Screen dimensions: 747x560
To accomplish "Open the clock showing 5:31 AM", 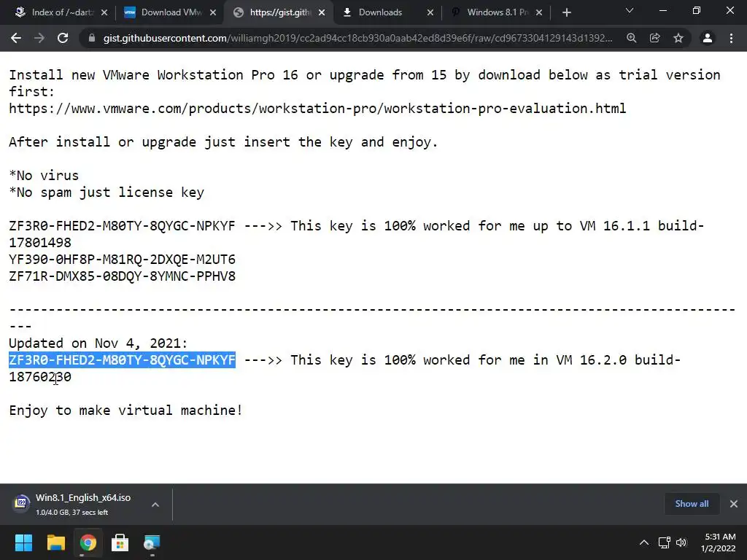I will coord(719,542).
